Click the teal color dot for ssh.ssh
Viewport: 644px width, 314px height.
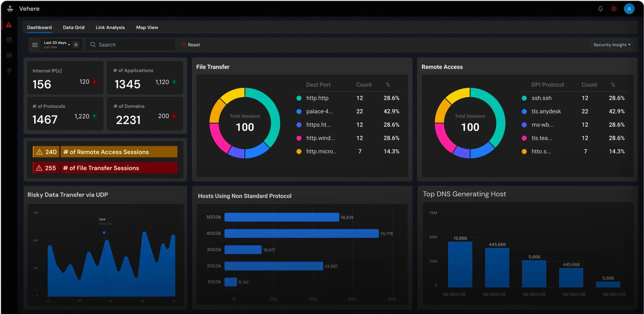[524, 98]
